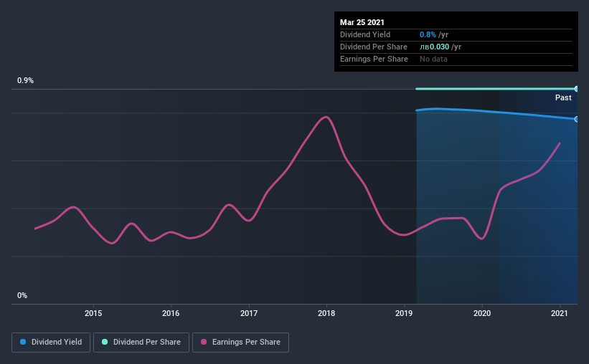Select the 2017 label on the time axis
Image resolution: width=589 pixels, height=364 pixels.
(249, 313)
